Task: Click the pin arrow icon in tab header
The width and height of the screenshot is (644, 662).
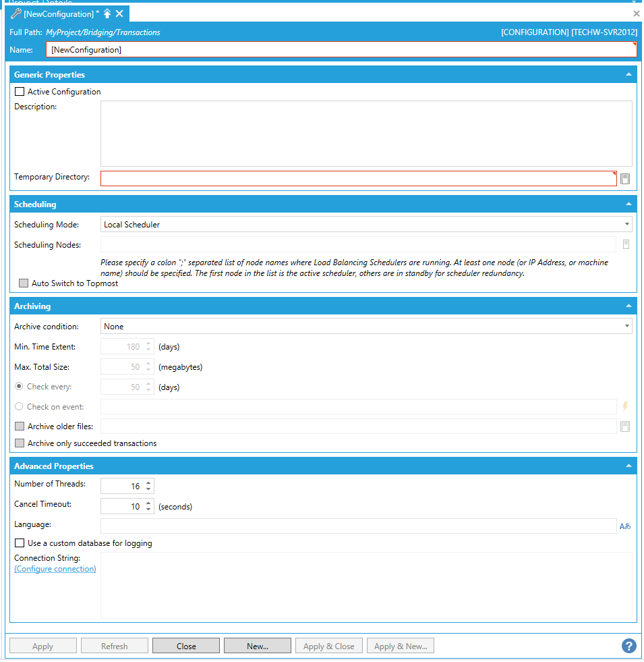Action: click(x=107, y=13)
